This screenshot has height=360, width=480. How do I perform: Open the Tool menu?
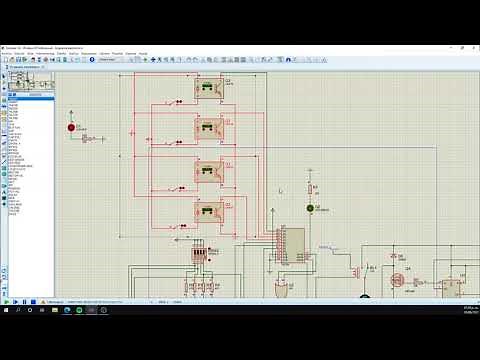tap(45, 53)
